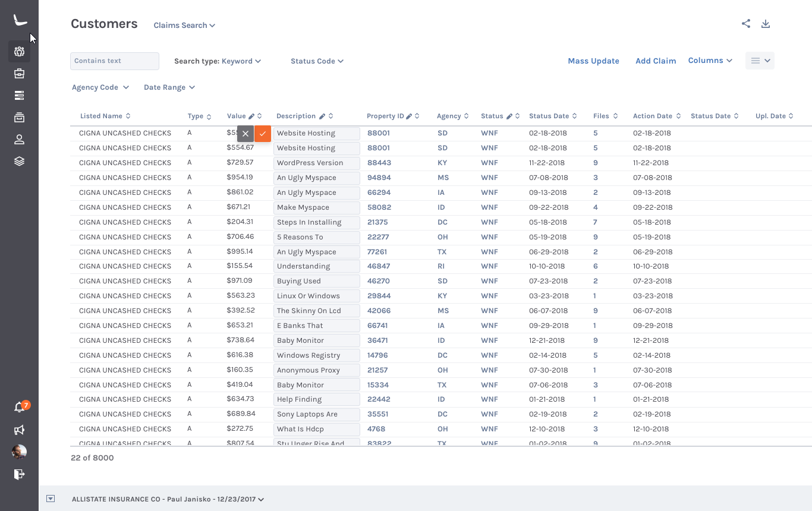Open the single user sidebar icon
The width and height of the screenshot is (812, 511).
pos(20,140)
